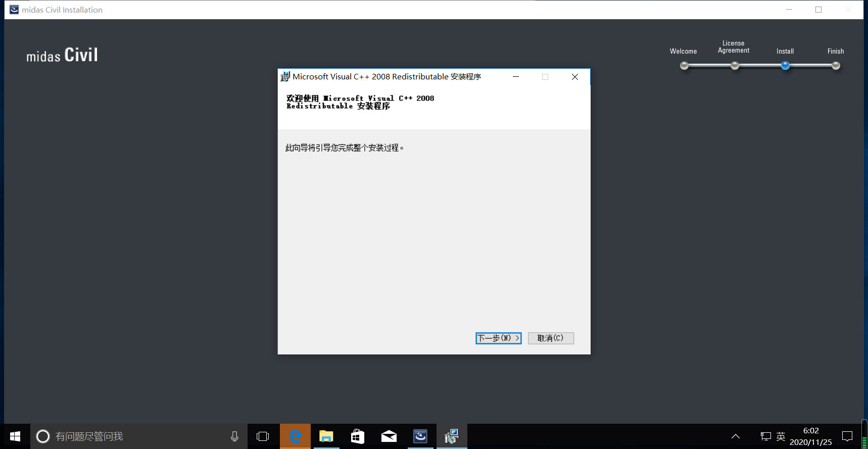The image size is (868, 449).
Task: Click the Install step marker
Action: coord(785,65)
